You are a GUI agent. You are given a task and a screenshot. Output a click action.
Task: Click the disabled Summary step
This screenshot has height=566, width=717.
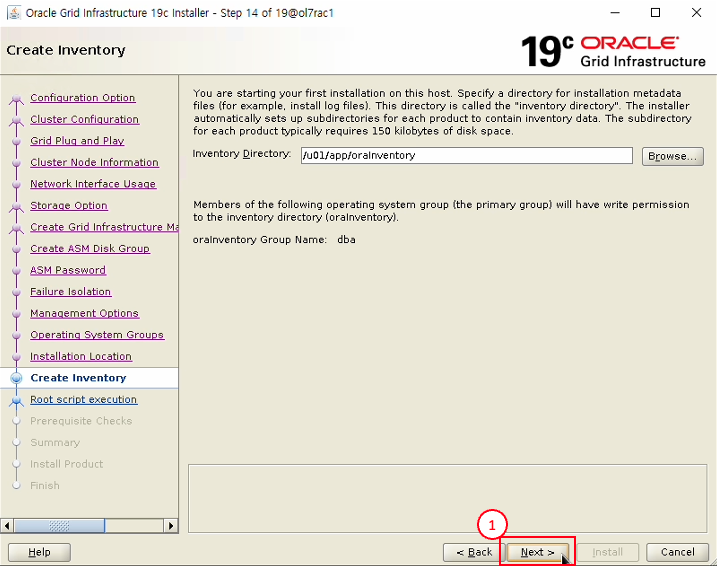(55, 442)
